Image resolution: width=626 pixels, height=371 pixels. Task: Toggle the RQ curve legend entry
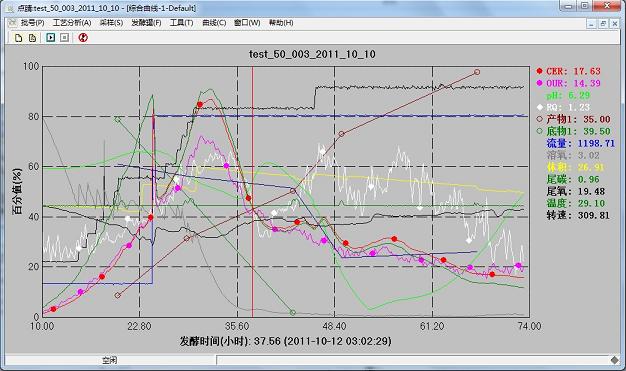coord(563,107)
